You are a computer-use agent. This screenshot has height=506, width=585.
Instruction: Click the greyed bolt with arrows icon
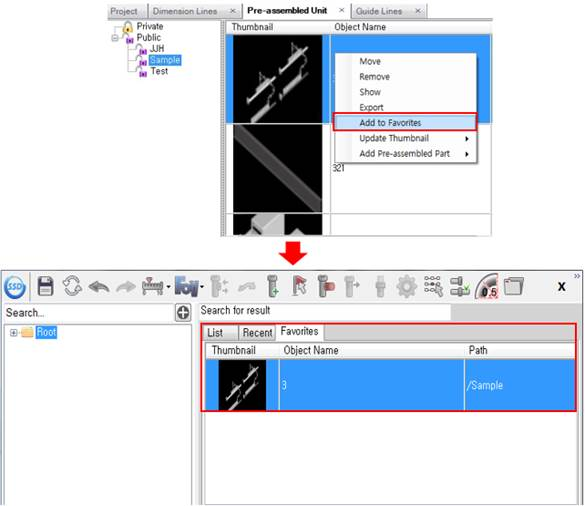219,287
